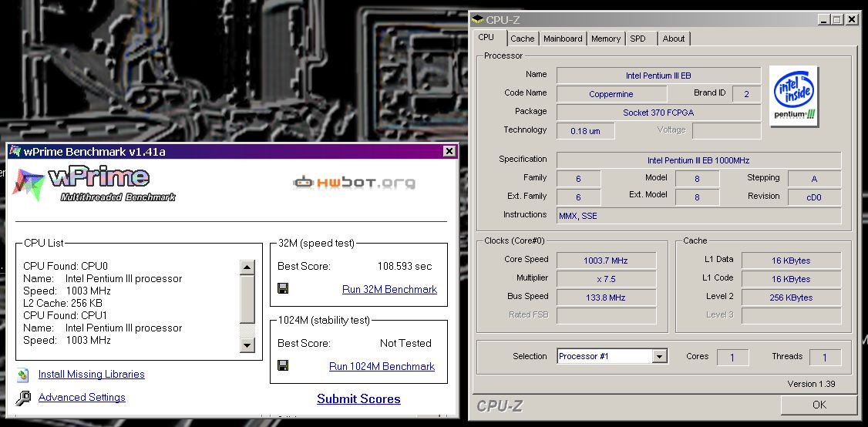Click the hwbot.org logo
868x427 pixels.
point(355,182)
